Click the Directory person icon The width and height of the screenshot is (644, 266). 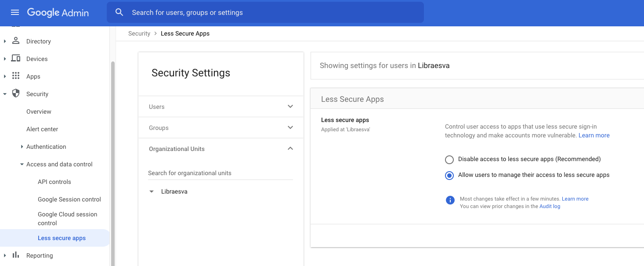pyautogui.click(x=16, y=41)
